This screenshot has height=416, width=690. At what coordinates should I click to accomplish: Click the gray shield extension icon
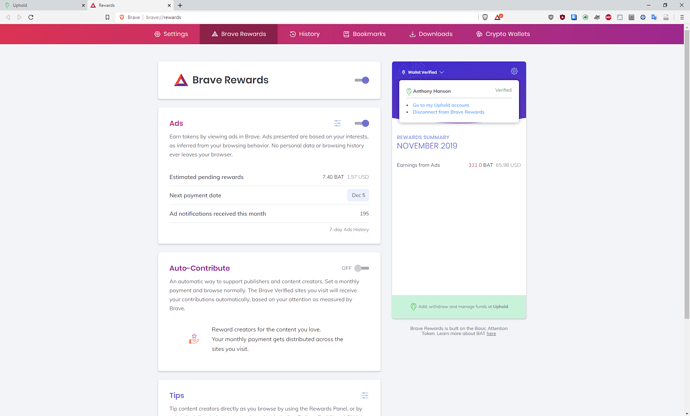click(551, 17)
